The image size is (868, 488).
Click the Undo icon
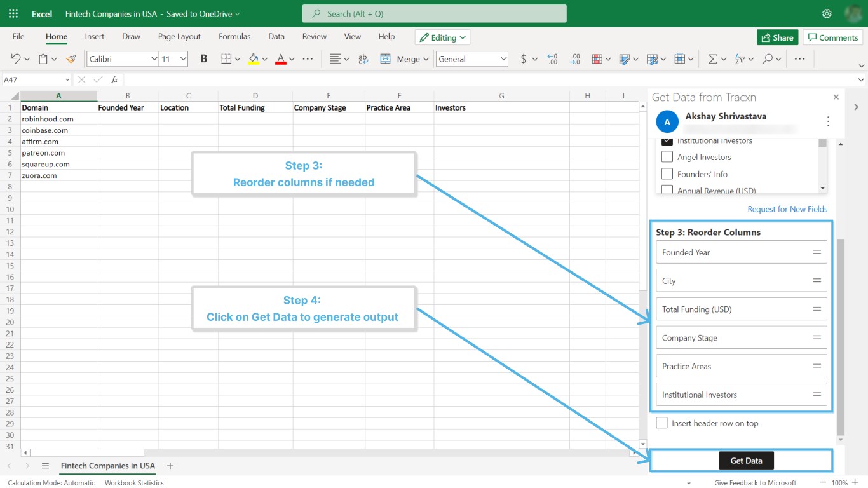pyautogui.click(x=16, y=59)
